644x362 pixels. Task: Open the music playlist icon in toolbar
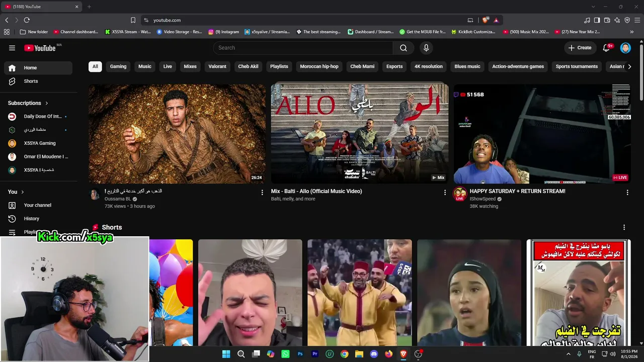(x=587, y=20)
